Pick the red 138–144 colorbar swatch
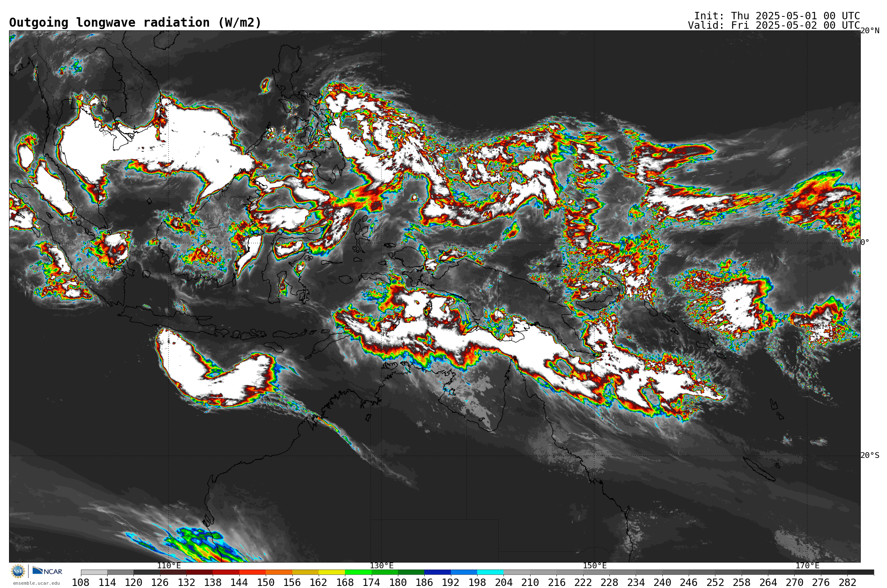The image size is (887, 588). pos(226,572)
